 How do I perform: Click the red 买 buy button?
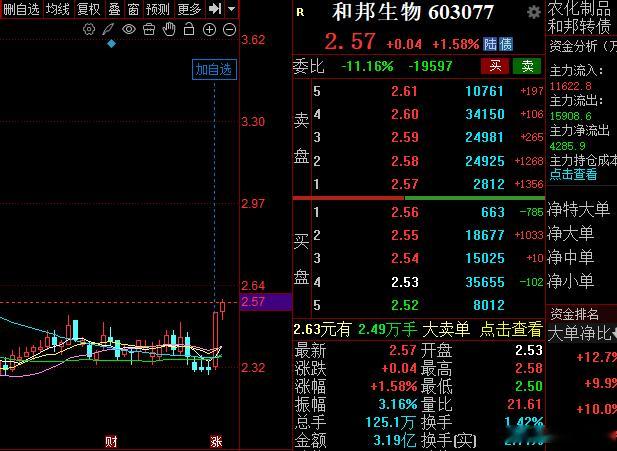coord(495,66)
